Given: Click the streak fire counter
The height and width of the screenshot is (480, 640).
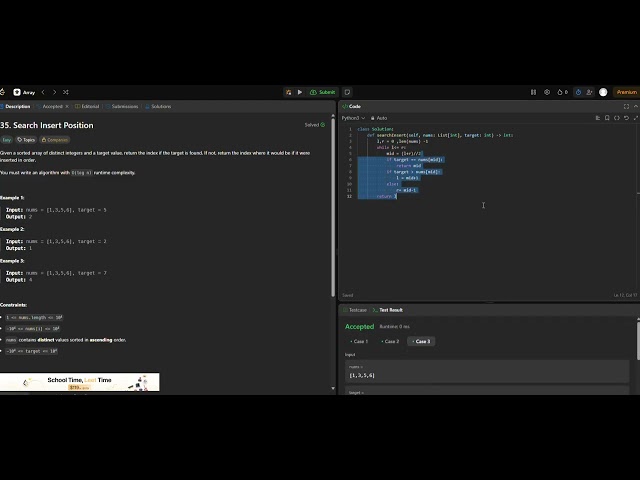Looking at the screenshot, I should coord(562,92).
